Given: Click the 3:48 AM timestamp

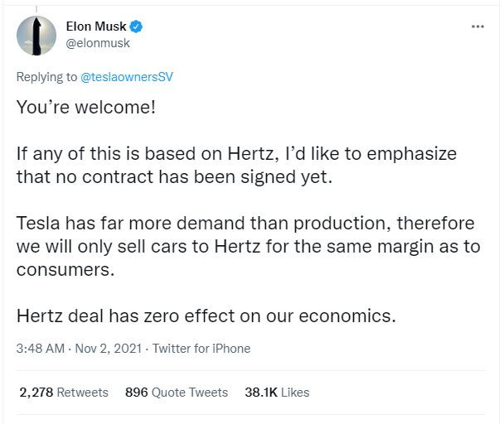Looking at the screenshot, I should [x=41, y=349].
